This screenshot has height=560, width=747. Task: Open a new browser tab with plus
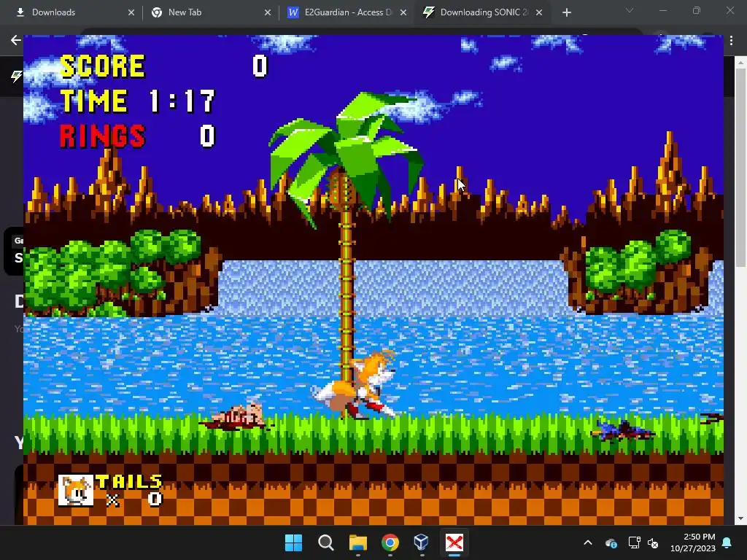pos(566,13)
